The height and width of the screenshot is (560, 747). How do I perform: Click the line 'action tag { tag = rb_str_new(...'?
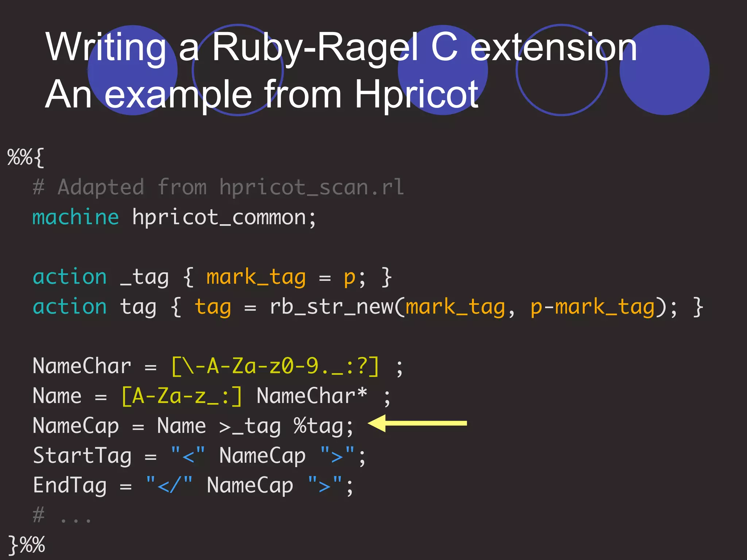coord(368,307)
